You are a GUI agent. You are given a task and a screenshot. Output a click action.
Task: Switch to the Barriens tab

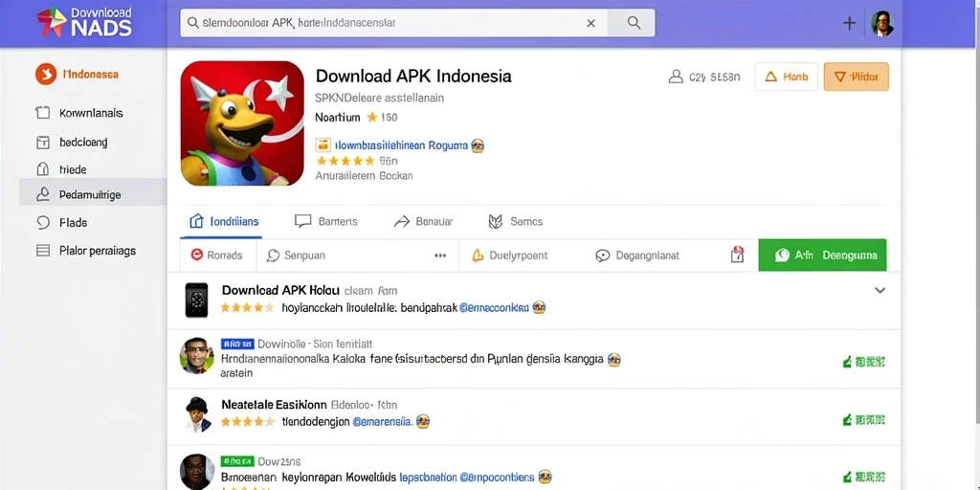325,221
